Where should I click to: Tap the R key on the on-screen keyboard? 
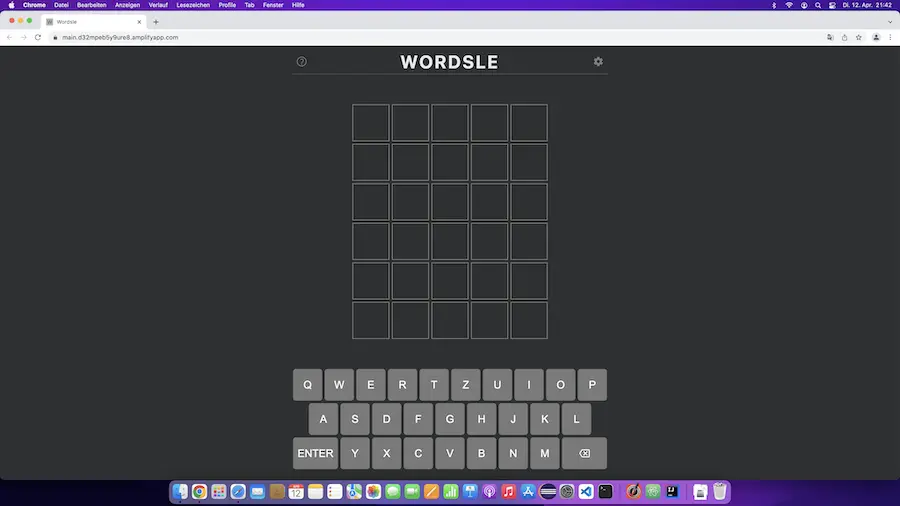tap(402, 385)
